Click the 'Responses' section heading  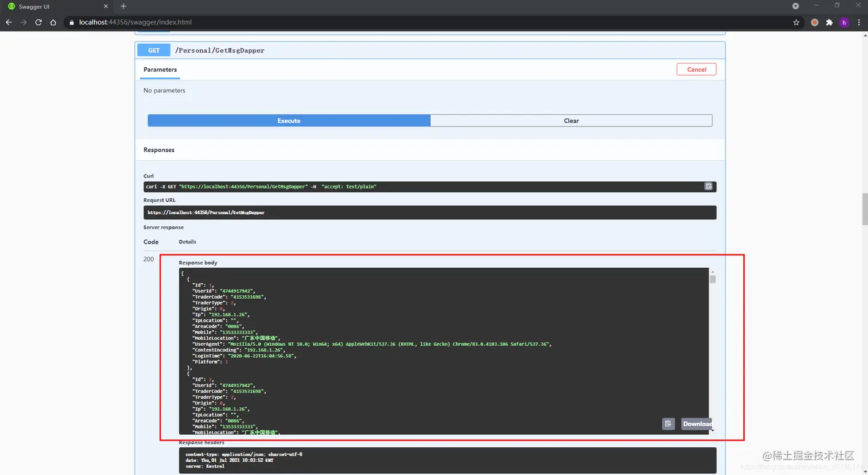[159, 150]
